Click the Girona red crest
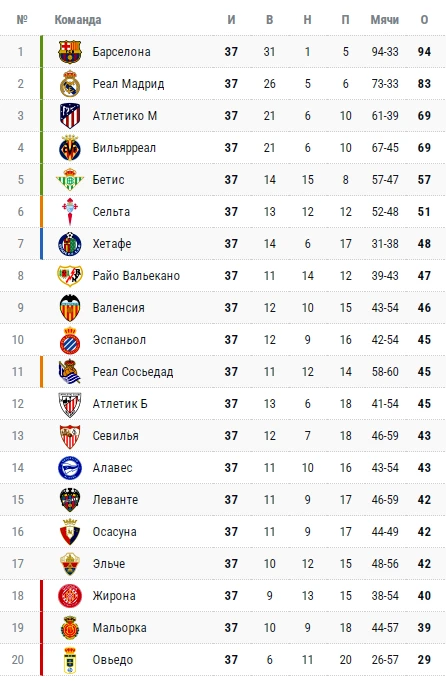446x681 pixels. [70, 596]
